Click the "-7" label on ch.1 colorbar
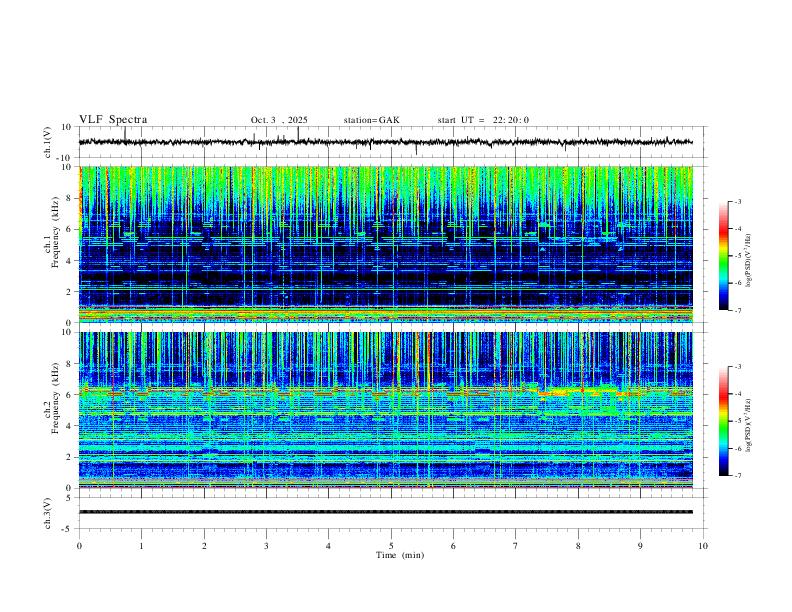This screenshot has width=792, height=612. [x=737, y=310]
